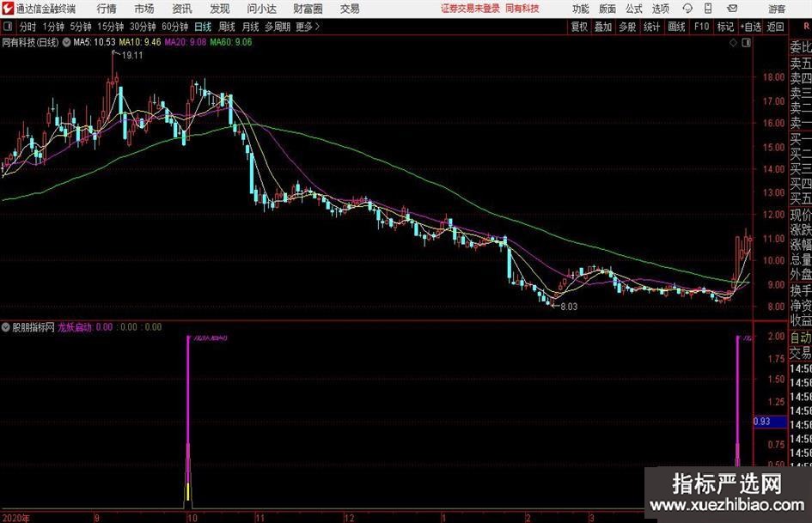Click the 同有科技(日线) chart title
This screenshot has width=812, height=523.
tap(30, 42)
